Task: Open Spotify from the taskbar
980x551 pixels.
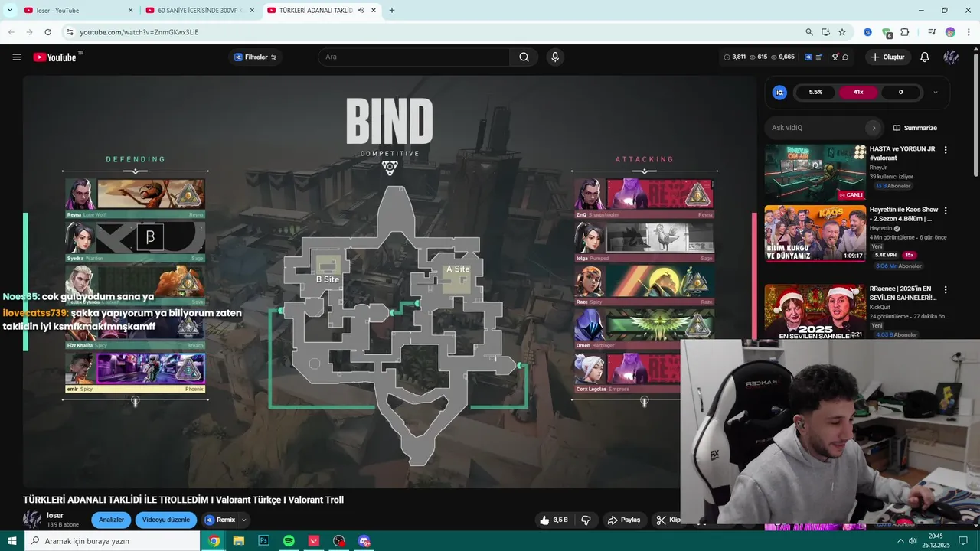Action: click(289, 541)
